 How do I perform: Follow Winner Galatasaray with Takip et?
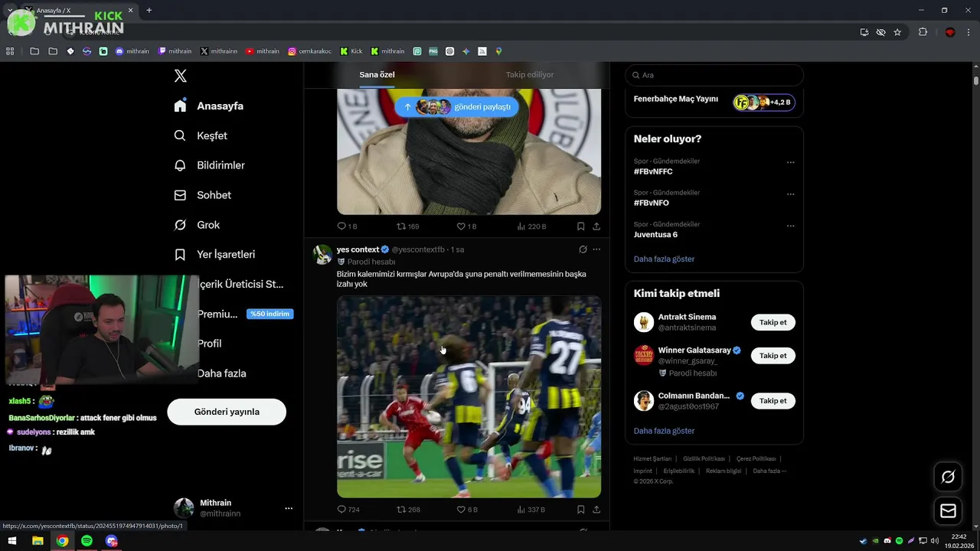point(773,356)
